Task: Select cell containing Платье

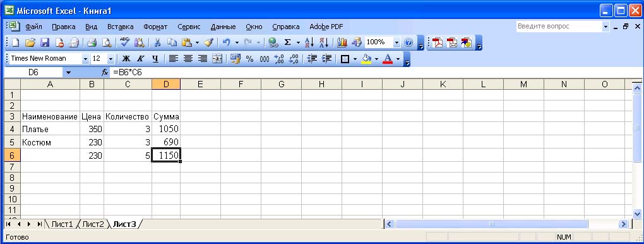Action: click(x=50, y=129)
